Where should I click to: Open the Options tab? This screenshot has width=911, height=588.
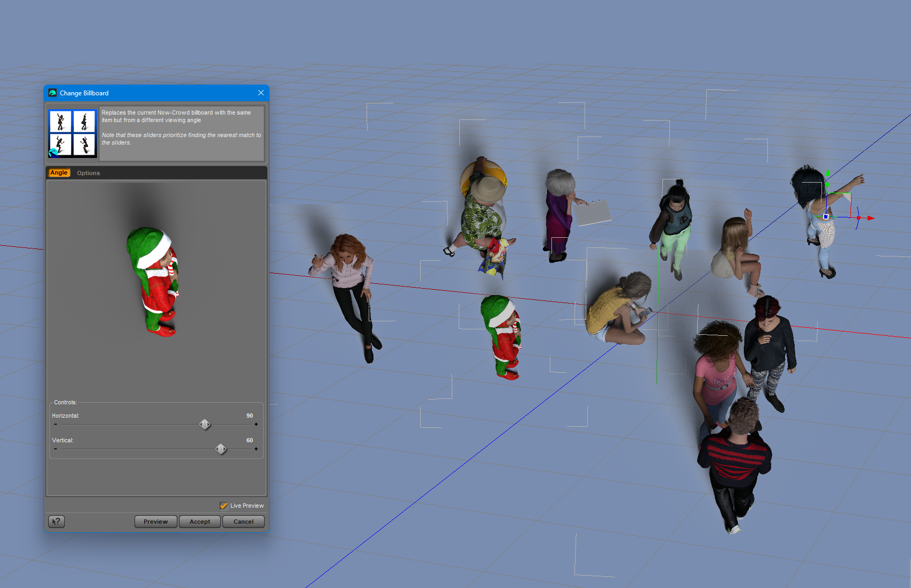pyautogui.click(x=88, y=173)
